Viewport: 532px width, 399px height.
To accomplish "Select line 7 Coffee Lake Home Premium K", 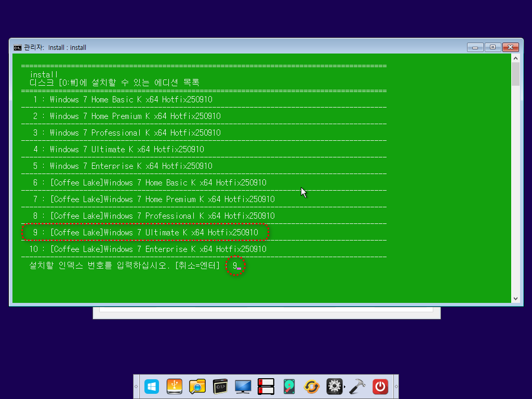I will [x=154, y=199].
